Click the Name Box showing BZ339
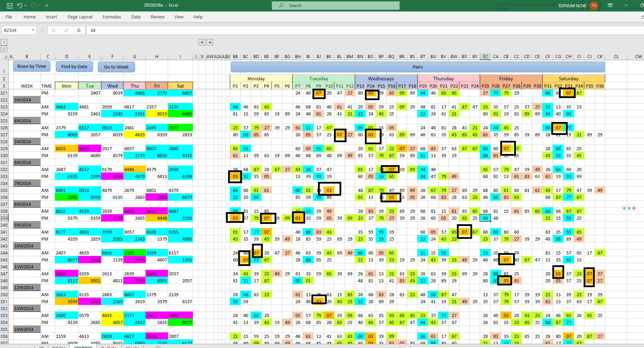644x348 pixels. (x=16, y=30)
